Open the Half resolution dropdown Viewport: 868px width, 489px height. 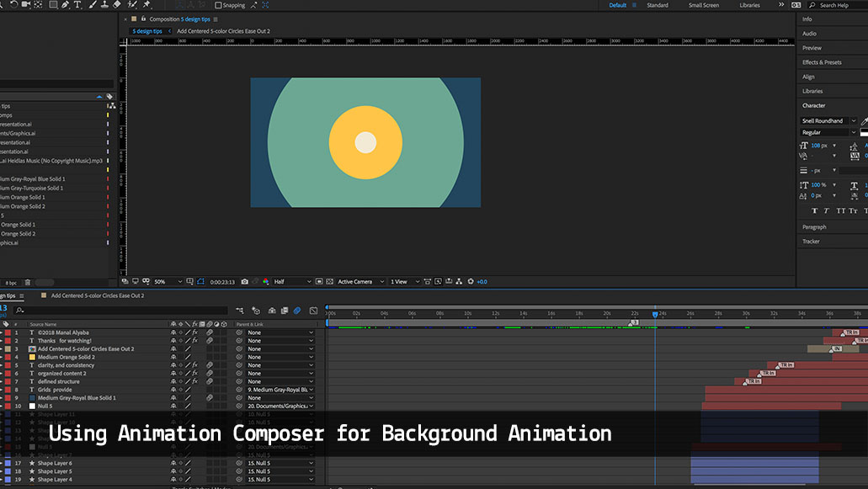(x=292, y=282)
